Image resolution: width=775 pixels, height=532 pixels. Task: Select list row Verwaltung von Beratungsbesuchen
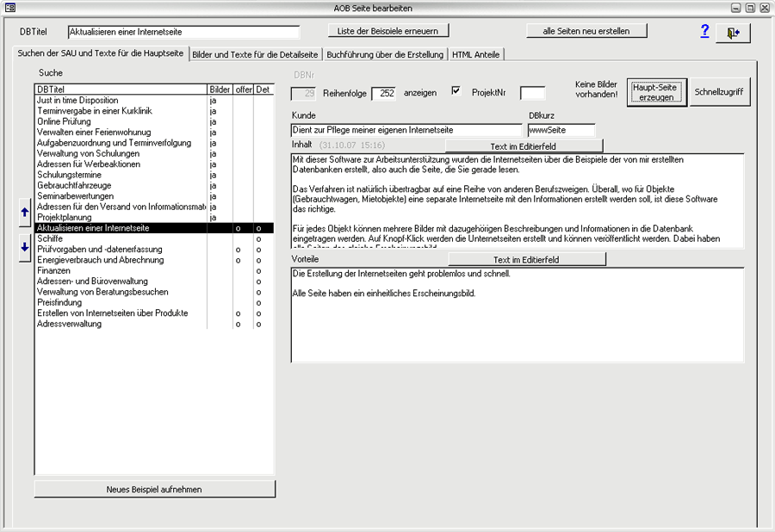[x=154, y=292]
